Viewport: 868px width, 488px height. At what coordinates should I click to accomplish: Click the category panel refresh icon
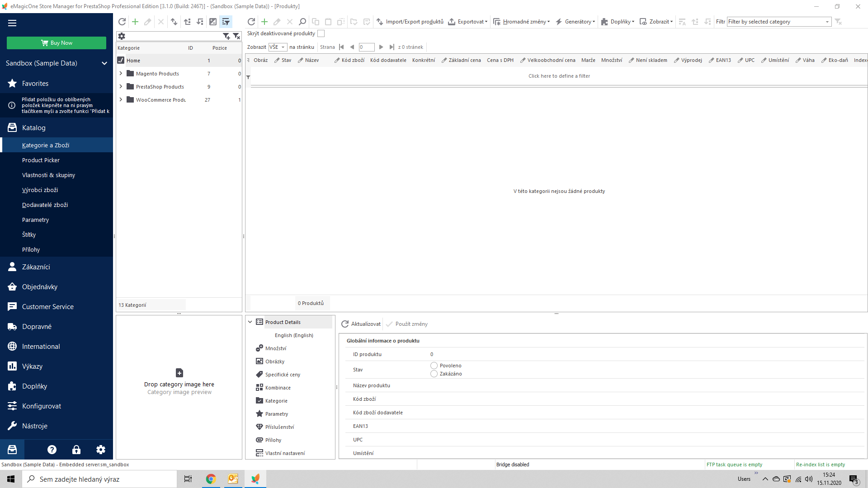click(x=122, y=22)
